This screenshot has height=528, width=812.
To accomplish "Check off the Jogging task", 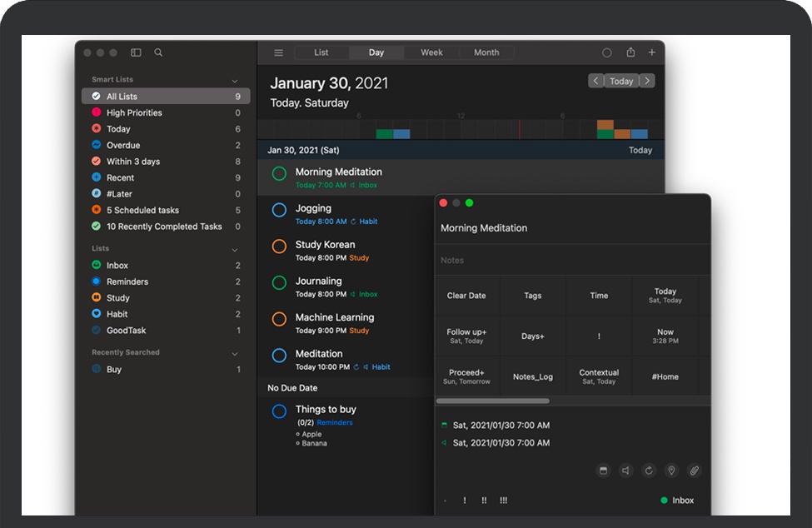I will 280,210.
